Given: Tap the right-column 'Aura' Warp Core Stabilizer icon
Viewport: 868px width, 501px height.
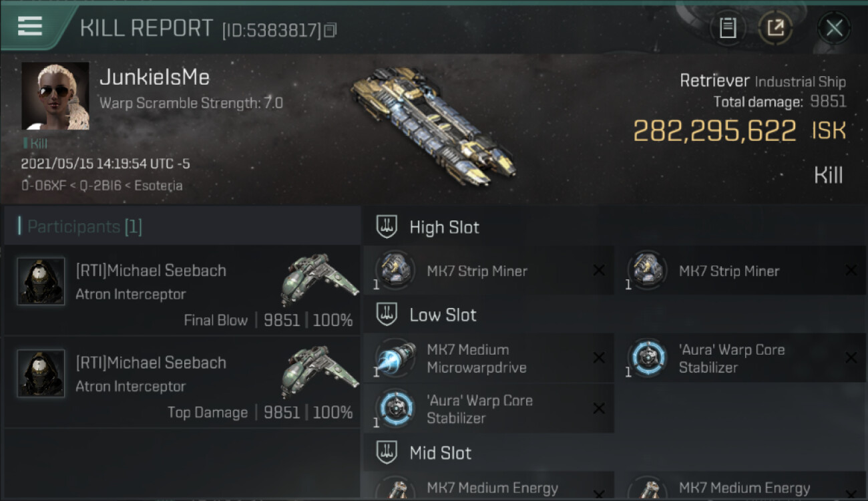Looking at the screenshot, I should [x=647, y=359].
